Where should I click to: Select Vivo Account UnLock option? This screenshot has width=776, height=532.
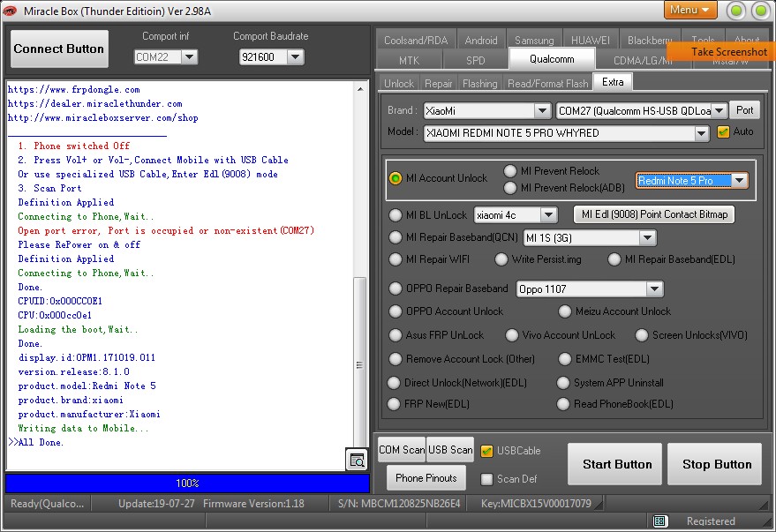point(512,335)
